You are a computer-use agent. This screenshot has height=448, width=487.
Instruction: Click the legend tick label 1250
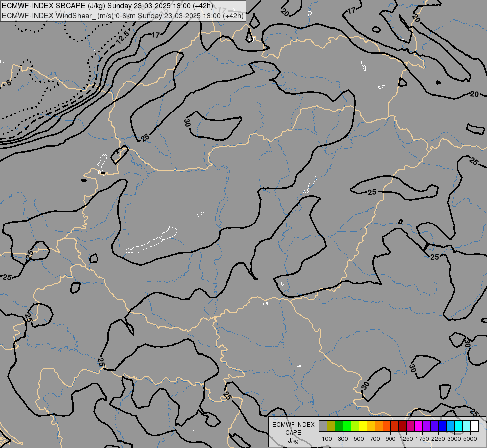coord(406,439)
